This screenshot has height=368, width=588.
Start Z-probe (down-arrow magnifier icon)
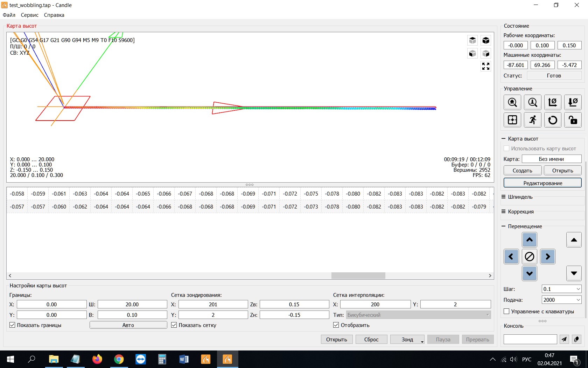(533, 102)
